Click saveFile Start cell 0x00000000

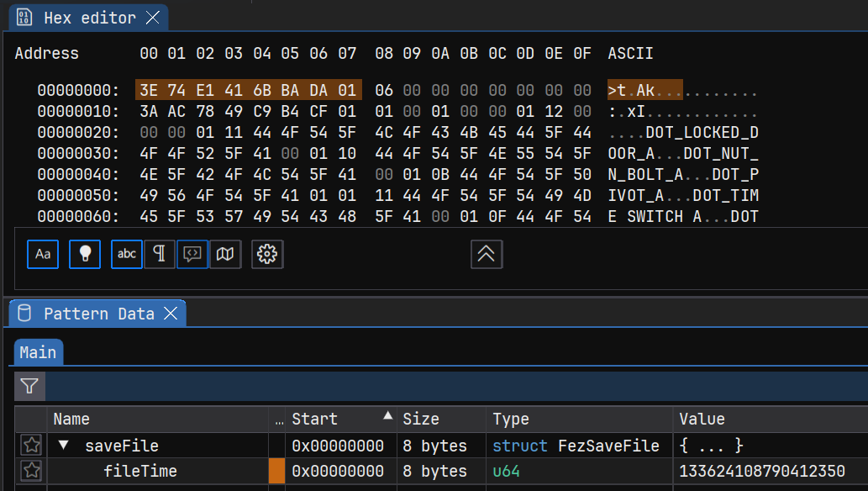(x=338, y=446)
